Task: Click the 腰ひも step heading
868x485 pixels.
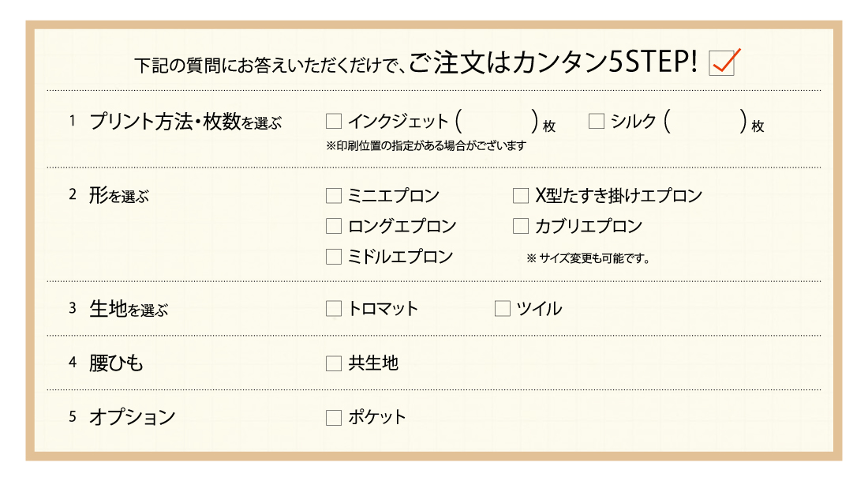Action: 116,363
